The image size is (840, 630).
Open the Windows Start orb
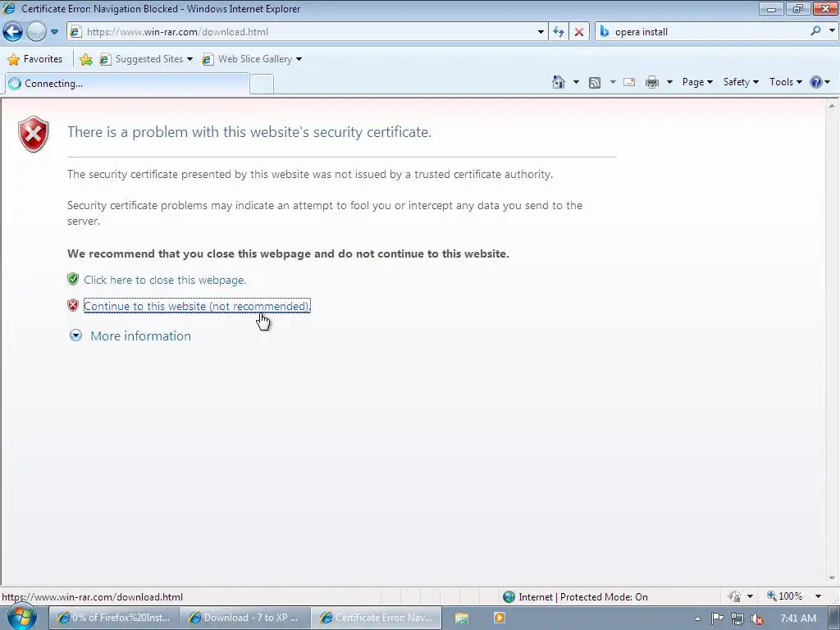tap(22, 617)
